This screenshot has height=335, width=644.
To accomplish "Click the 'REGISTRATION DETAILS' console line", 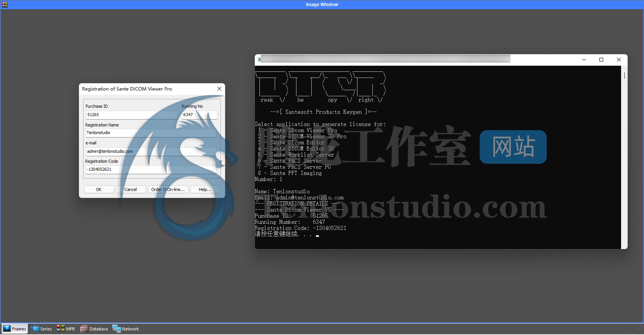I will [298, 204].
